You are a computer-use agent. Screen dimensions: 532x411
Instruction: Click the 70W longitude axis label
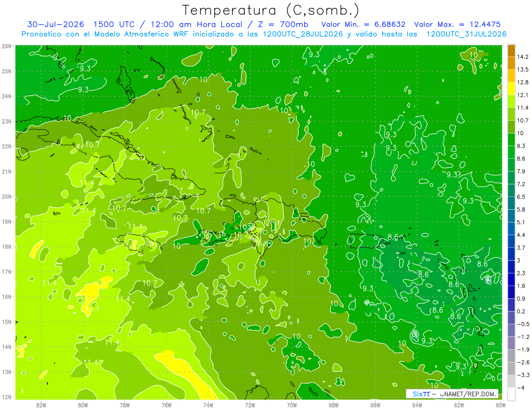pyautogui.click(x=292, y=404)
